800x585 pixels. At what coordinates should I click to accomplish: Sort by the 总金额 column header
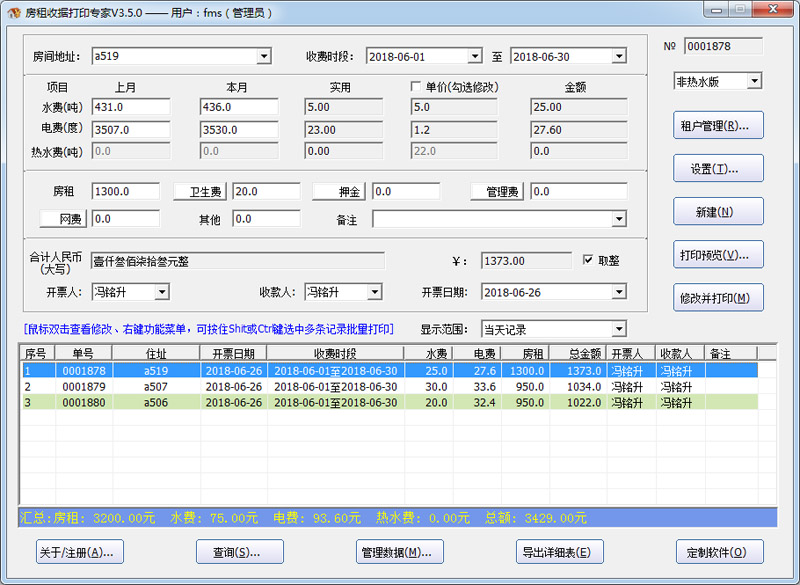pyautogui.click(x=582, y=353)
